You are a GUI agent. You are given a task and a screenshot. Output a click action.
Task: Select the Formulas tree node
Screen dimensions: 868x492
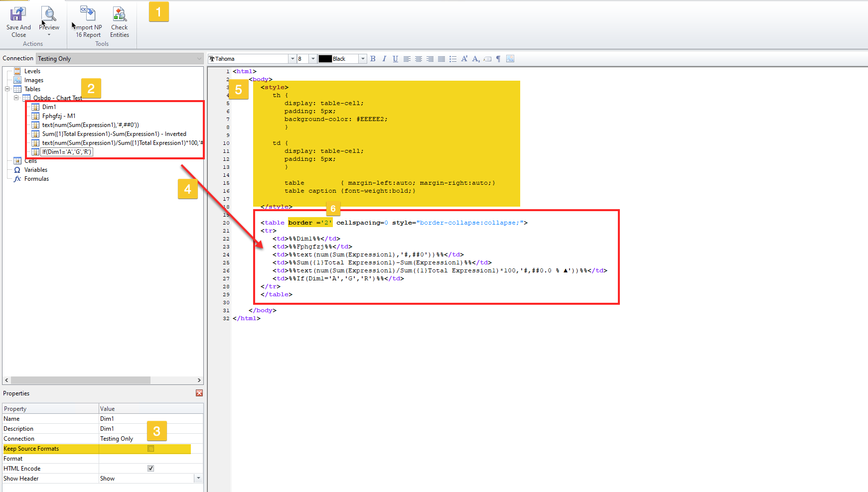pos(36,179)
